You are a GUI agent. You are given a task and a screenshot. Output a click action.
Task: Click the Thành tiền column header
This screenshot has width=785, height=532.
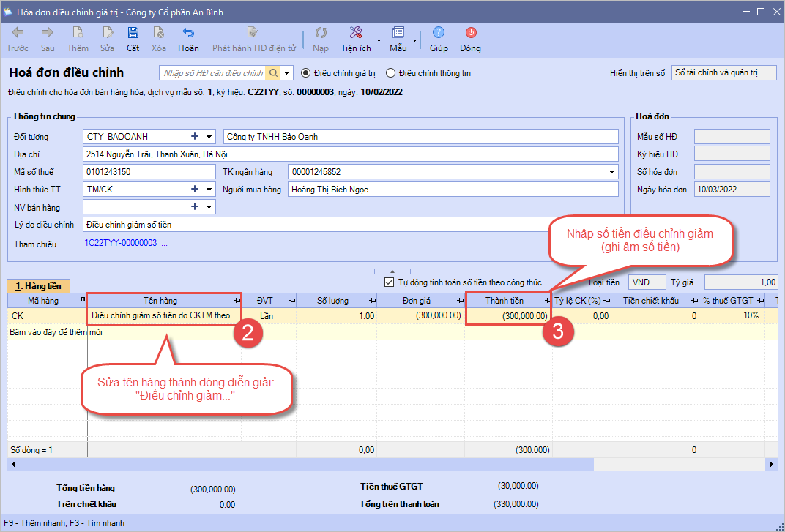tap(504, 301)
